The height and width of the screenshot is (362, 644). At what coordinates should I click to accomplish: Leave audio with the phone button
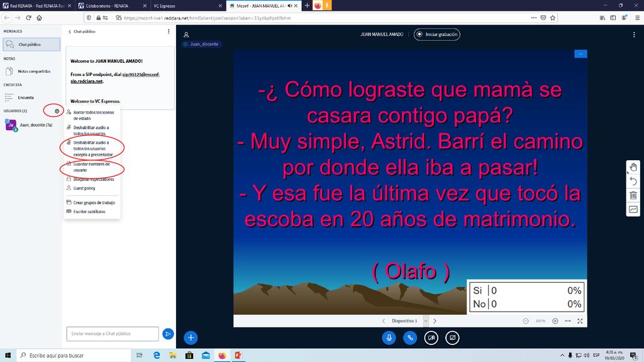pos(410,337)
